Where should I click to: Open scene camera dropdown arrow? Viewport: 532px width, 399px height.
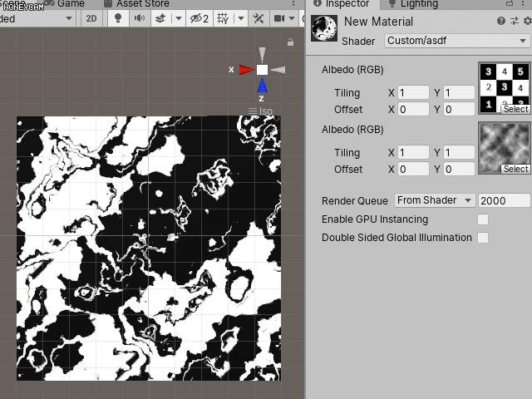click(x=292, y=18)
